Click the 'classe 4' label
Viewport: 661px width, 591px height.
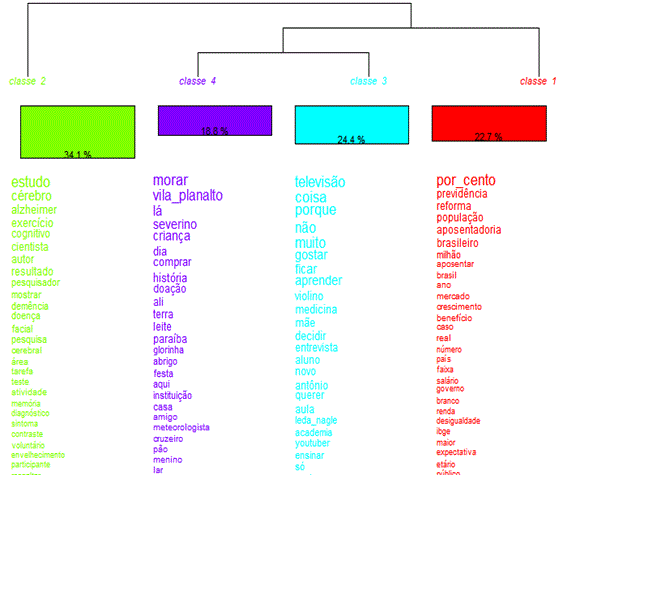pos(197,81)
